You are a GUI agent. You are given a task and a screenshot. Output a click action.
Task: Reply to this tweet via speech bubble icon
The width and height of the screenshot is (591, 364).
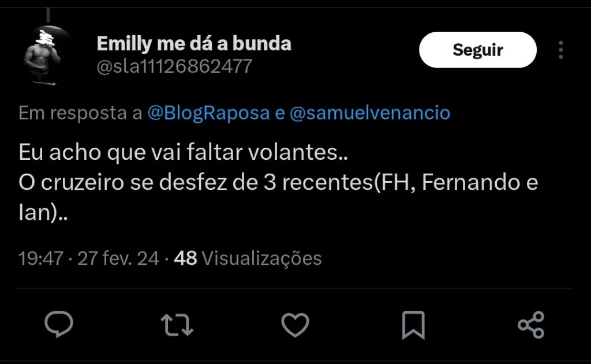(59, 325)
